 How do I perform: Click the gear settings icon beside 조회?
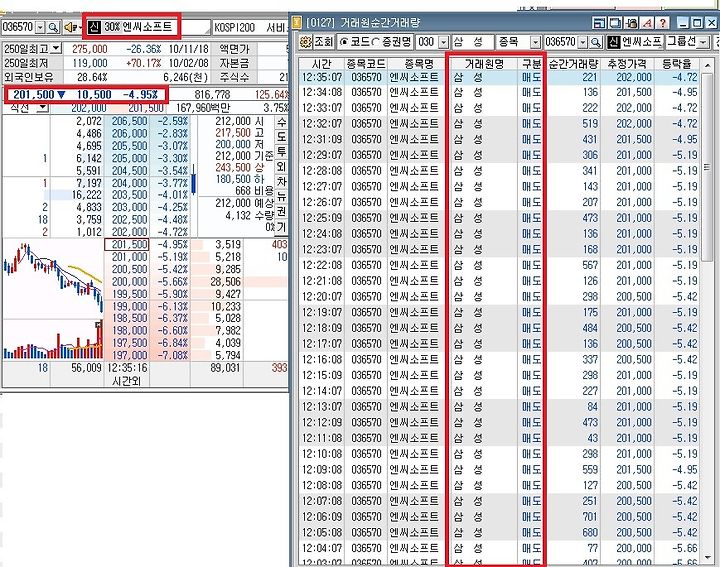pos(305,42)
